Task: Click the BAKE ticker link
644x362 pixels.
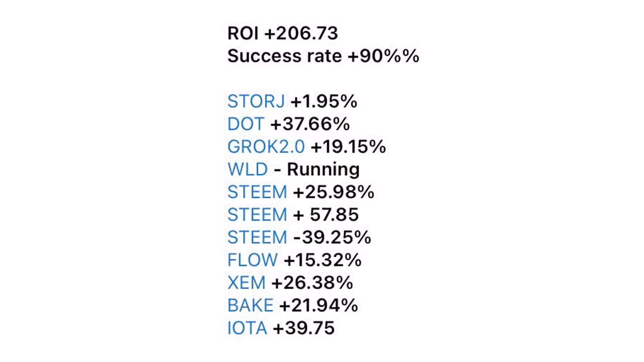Action: click(250, 305)
